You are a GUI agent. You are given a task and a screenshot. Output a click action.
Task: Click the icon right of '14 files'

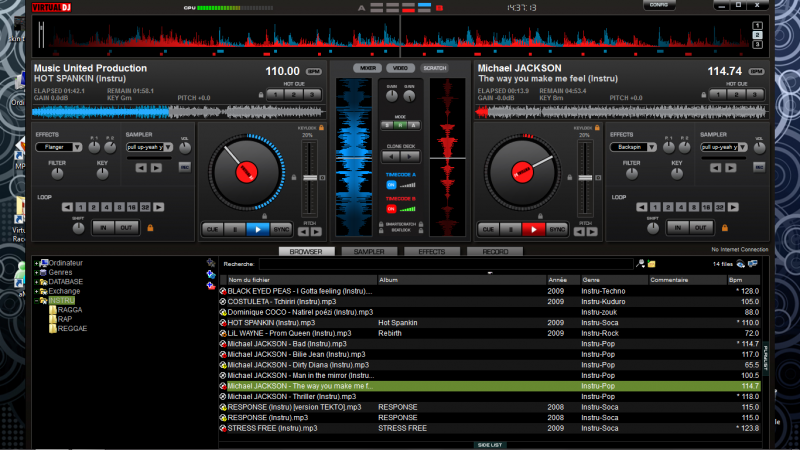click(740, 264)
